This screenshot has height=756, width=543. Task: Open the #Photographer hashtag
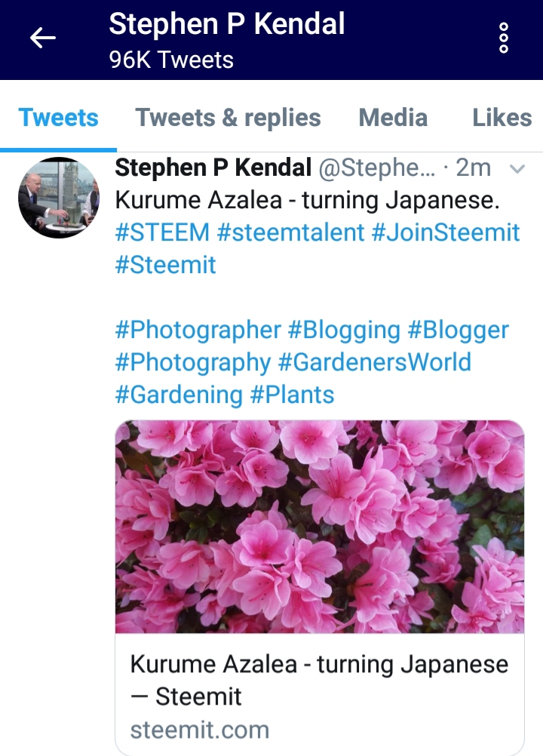198,330
